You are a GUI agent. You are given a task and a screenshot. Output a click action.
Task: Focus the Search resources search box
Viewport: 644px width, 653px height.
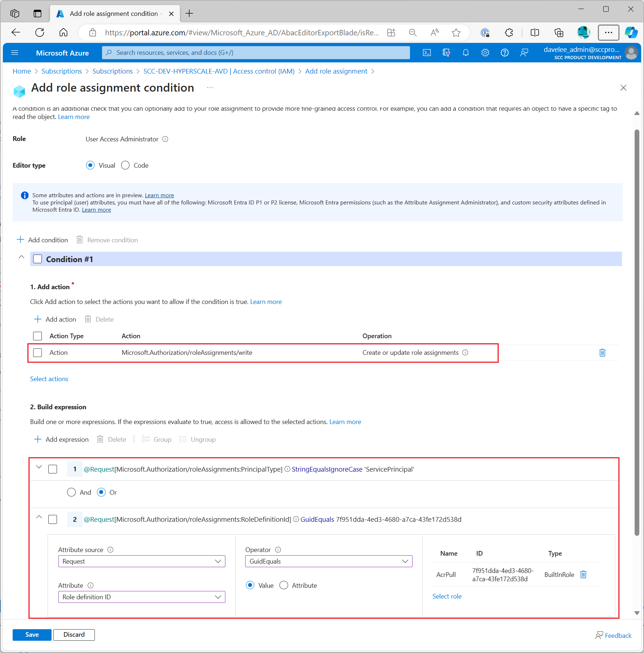click(256, 53)
